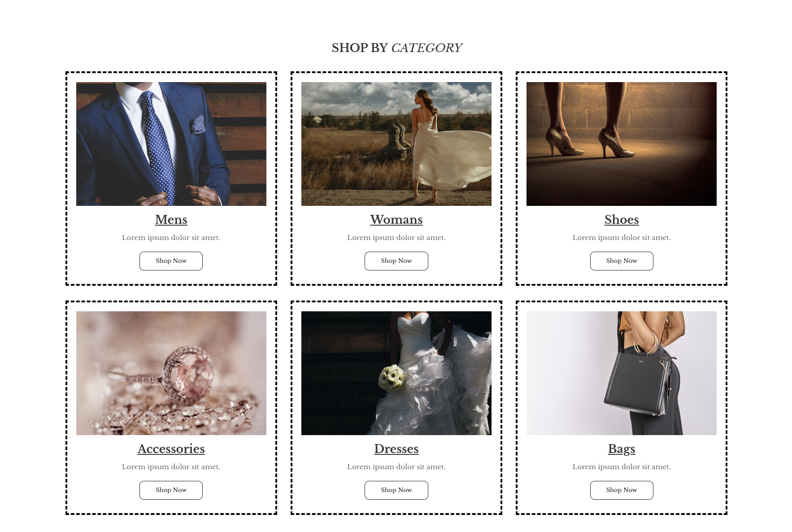Open the Bags category heading link

tap(621, 449)
